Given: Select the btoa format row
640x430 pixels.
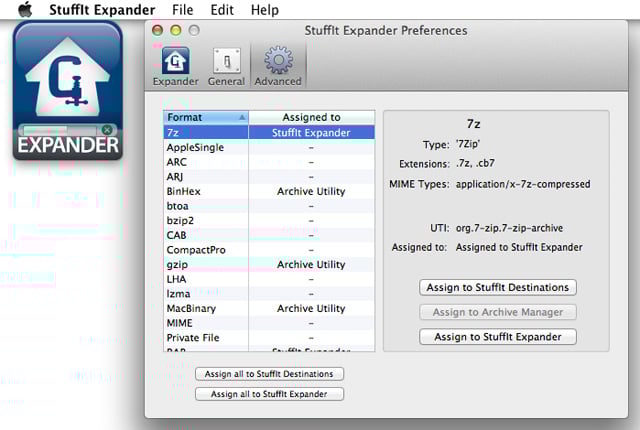Looking at the screenshot, I should click(x=269, y=206).
